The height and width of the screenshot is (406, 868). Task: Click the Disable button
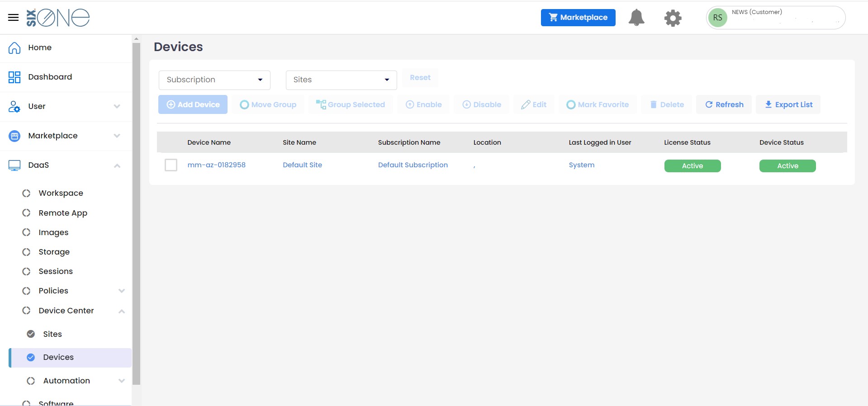click(x=482, y=104)
